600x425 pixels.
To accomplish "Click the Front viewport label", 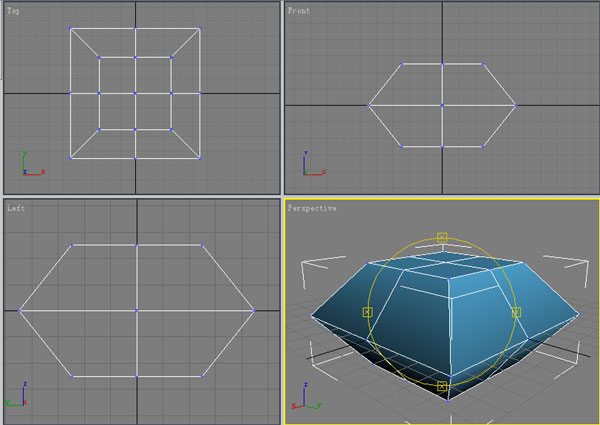I will coord(298,11).
